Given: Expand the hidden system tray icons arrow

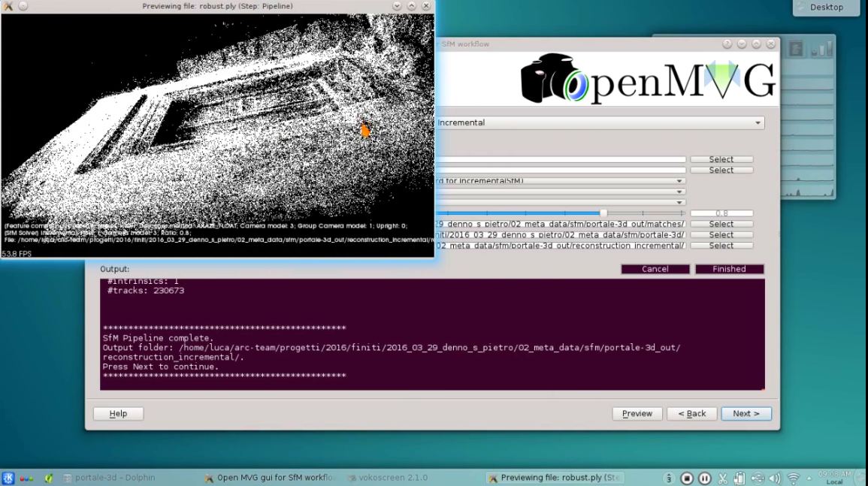Looking at the screenshot, I should click(x=809, y=478).
